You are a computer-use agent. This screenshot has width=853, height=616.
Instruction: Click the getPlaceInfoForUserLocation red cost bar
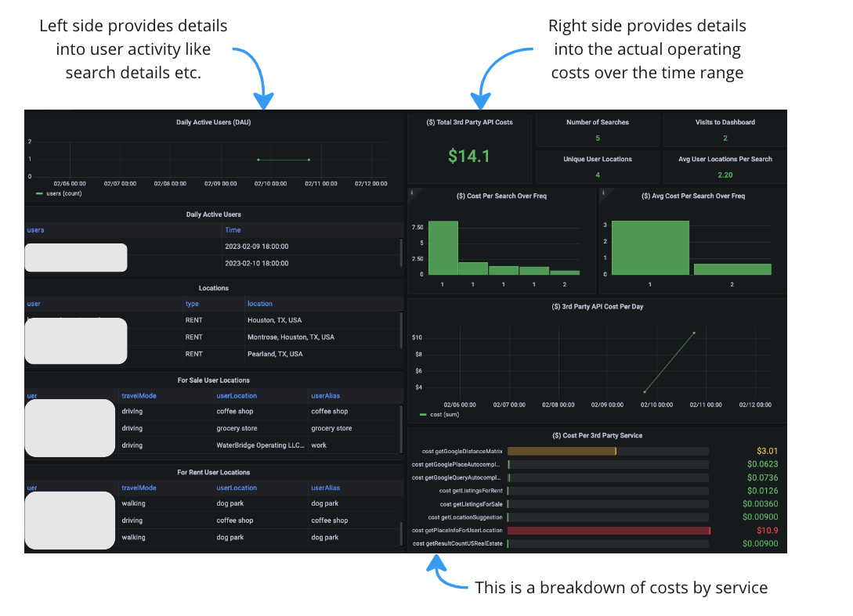(x=608, y=531)
